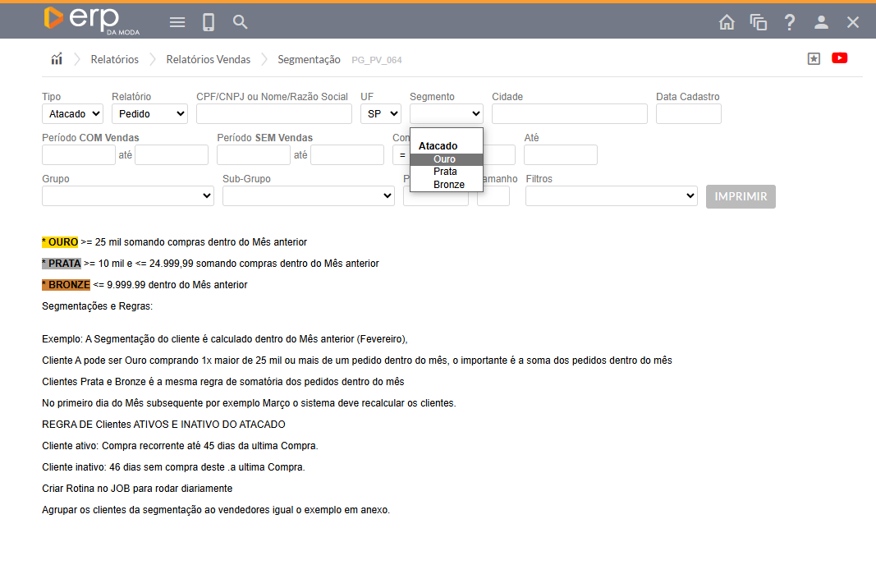Open help question mark icon
The height and width of the screenshot is (588, 876).
(x=790, y=22)
